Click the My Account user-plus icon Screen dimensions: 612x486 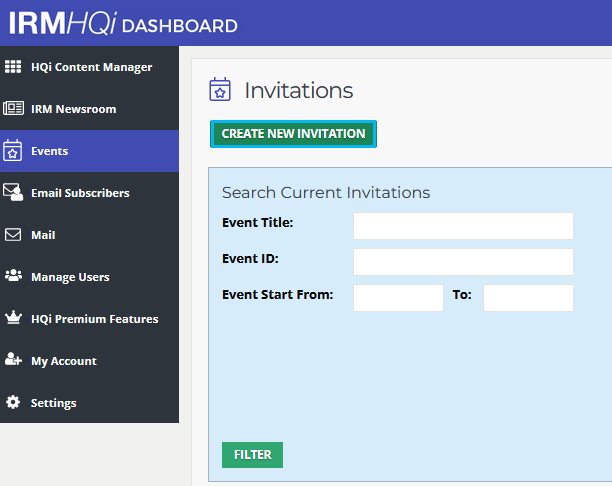point(13,359)
